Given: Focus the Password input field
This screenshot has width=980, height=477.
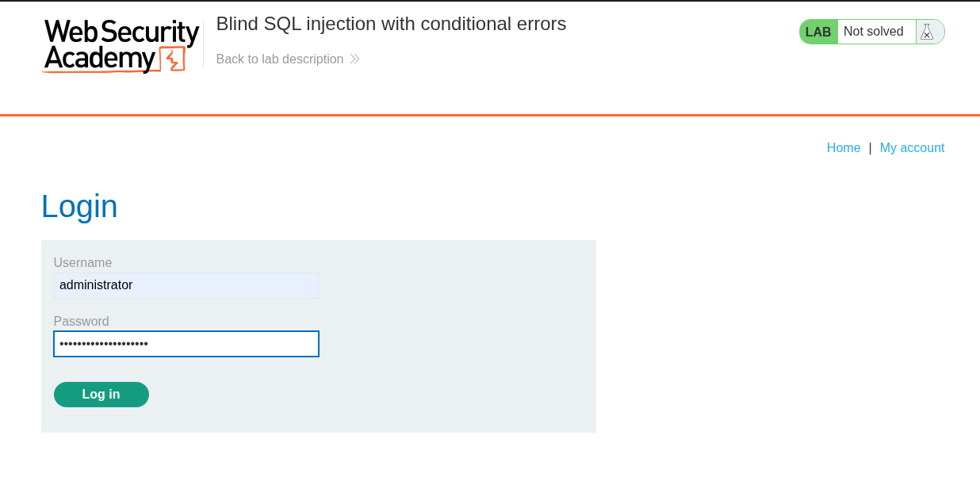Looking at the screenshot, I should [186, 344].
